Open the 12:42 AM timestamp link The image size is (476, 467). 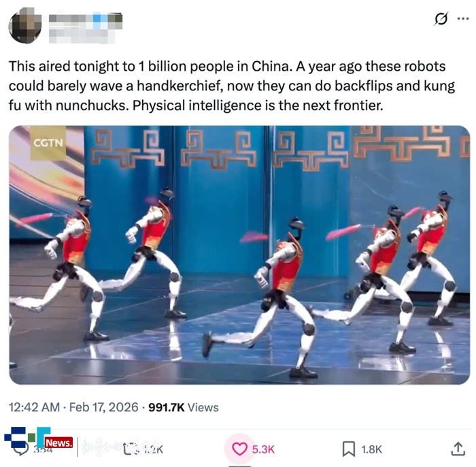tap(34, 407)
